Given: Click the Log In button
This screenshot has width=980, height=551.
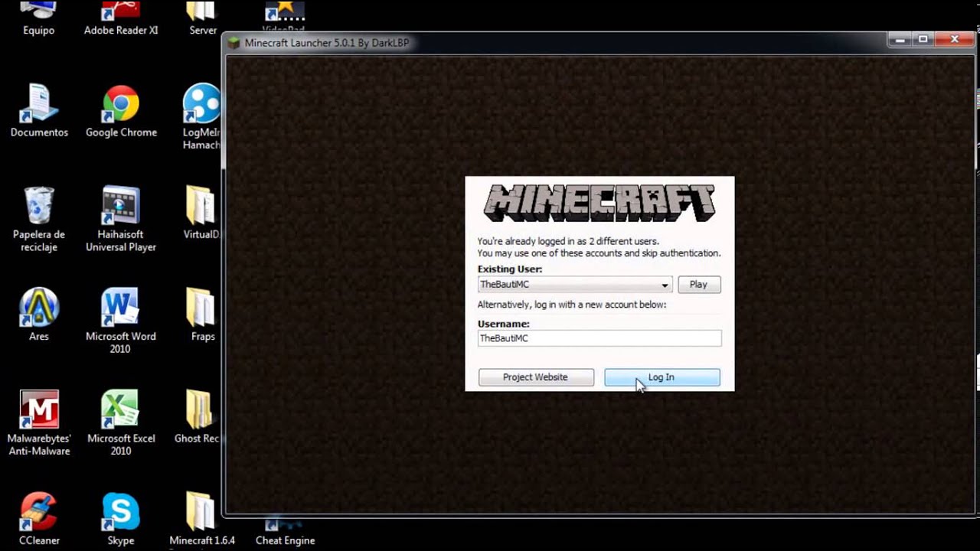Looking at the screenshot, I should coord(662,377).
